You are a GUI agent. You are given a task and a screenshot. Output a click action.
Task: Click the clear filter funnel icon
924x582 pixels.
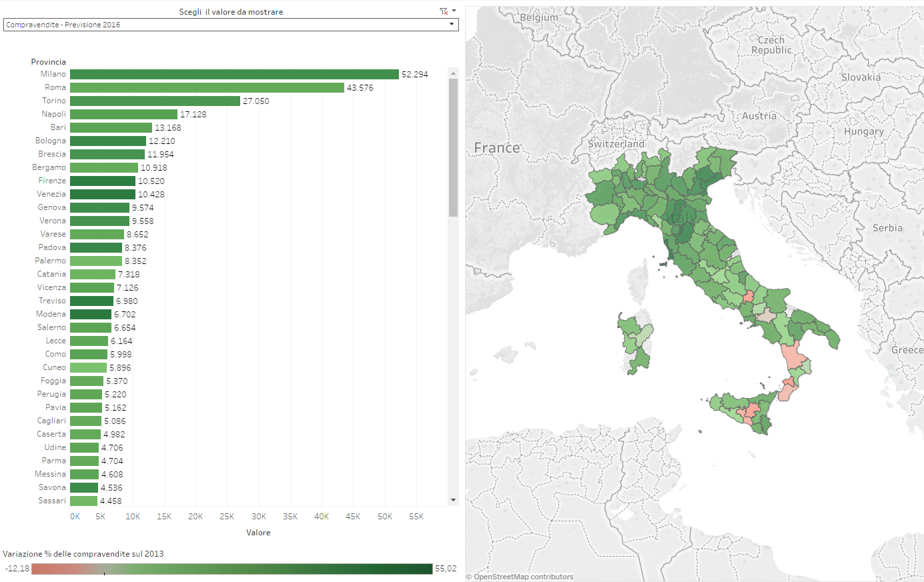click(443, 11)
